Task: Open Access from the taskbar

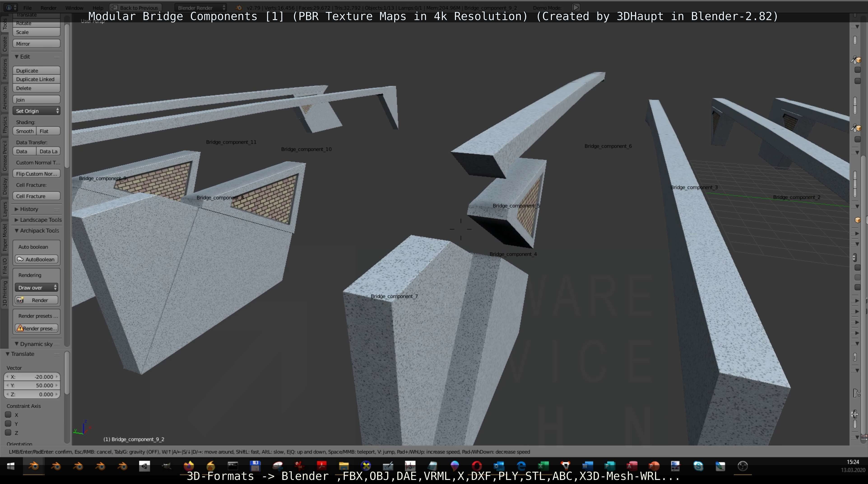Action: tap(632, 466)
